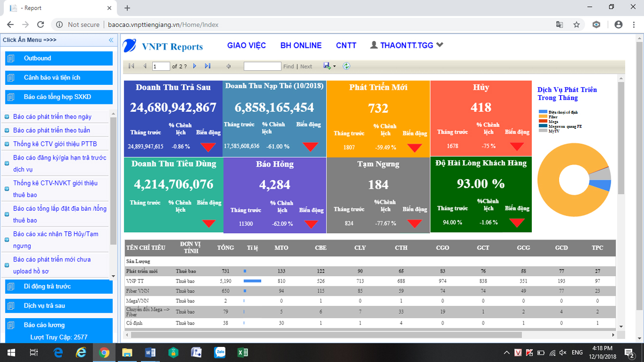Image resolution: width=644 pixels, height=362 pixels.
Task: Click the Doanh Thu Trả Sau card title
Action: [x=173, y=87]
